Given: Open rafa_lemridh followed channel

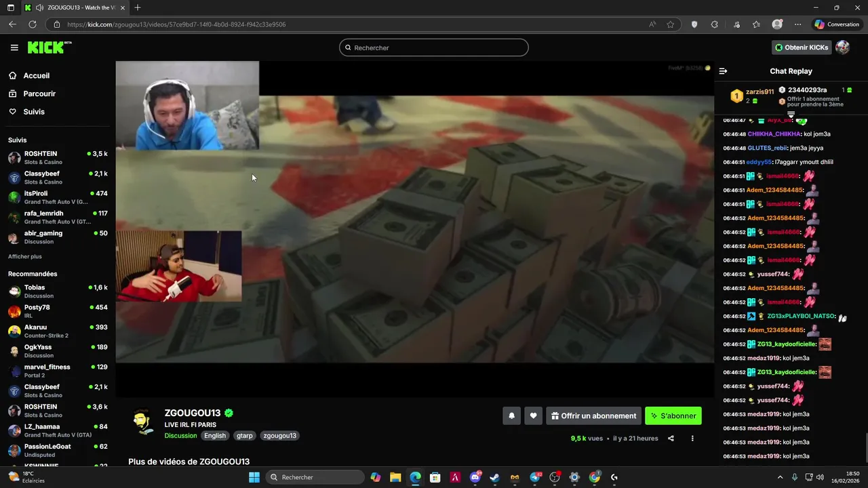Looking at the screenshot, I should [x=58, y=217].
